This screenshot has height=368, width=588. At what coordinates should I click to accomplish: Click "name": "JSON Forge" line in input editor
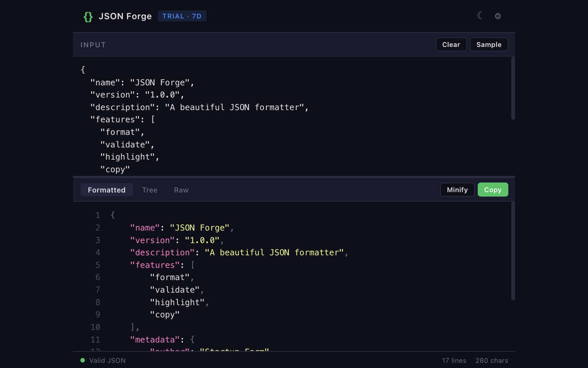142,82
